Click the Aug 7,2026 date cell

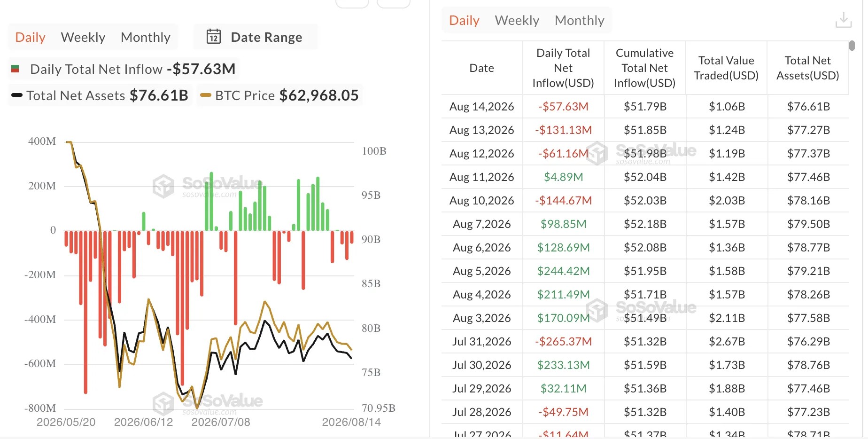[482, 224]
